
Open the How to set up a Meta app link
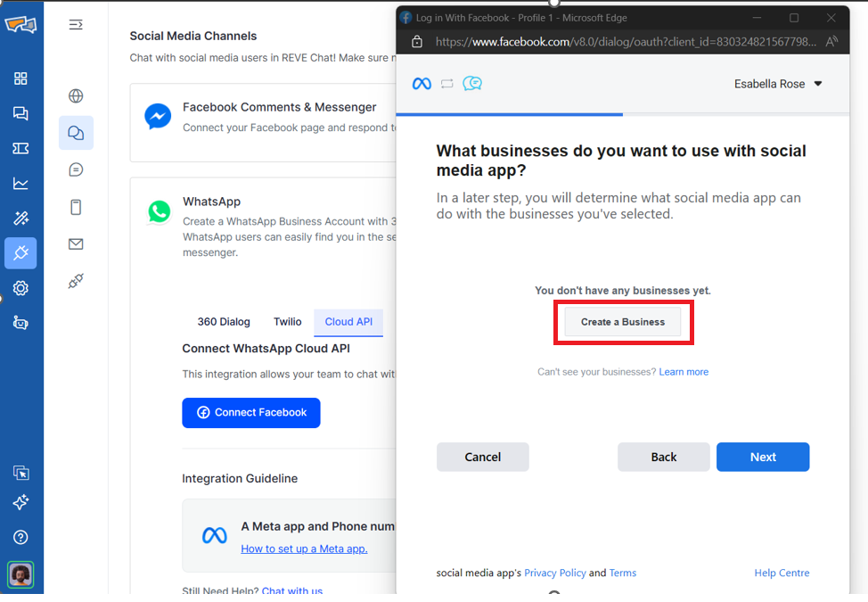coord(304,548)
